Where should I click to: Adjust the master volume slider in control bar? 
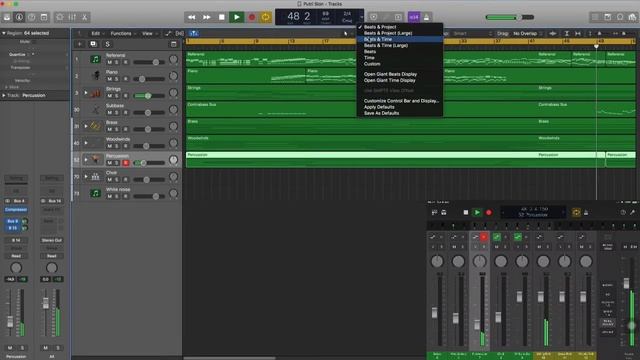(x=510, y=17)
